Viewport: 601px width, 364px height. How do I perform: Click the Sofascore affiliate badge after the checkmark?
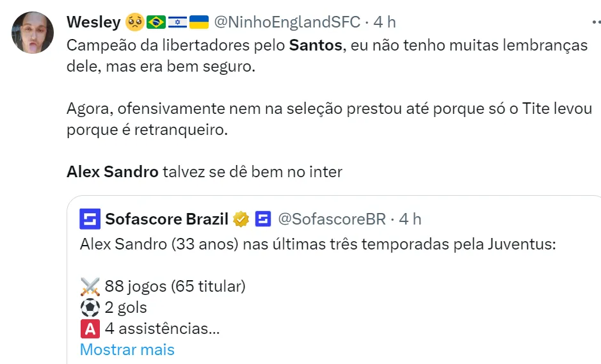262,219
